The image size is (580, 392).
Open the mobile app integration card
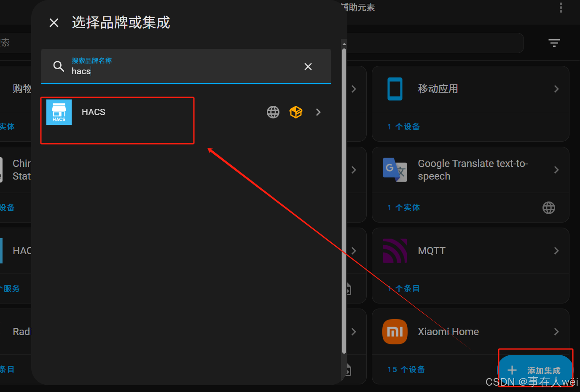point(471,89)
